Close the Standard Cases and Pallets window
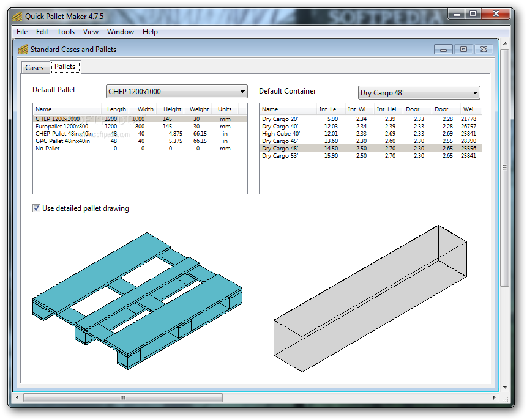527x420 pixels. (484, 50)
